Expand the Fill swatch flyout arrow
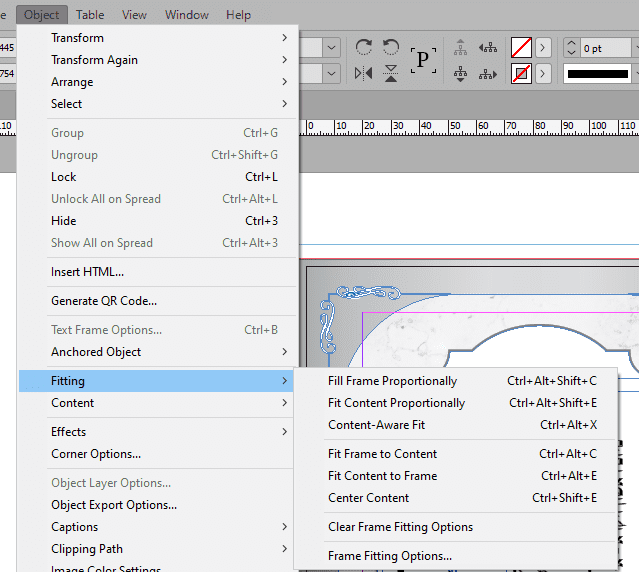This screenshot has height=572, width=639. pyautogui.click(x=543, y=48)
